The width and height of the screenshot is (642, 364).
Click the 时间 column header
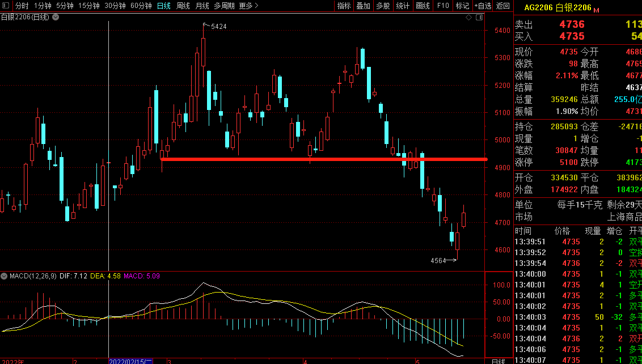tap(523, 231)
